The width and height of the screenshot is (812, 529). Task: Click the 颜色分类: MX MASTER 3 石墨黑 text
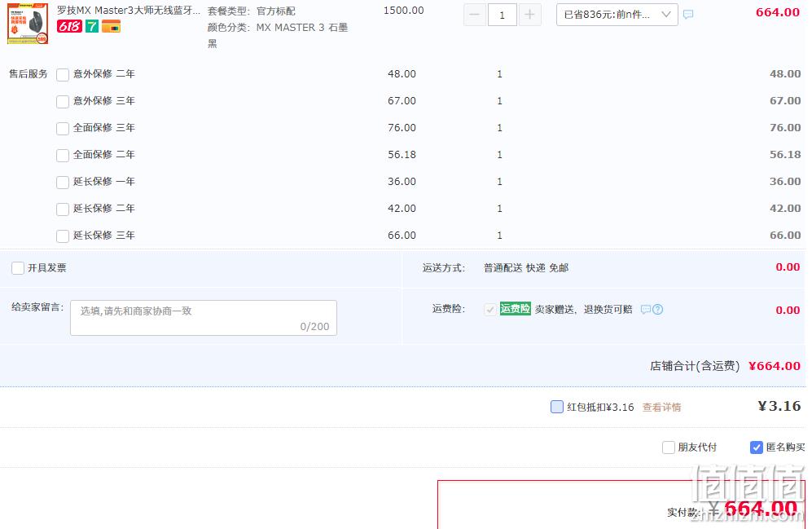pyautogui.click(x=278, y=35)
